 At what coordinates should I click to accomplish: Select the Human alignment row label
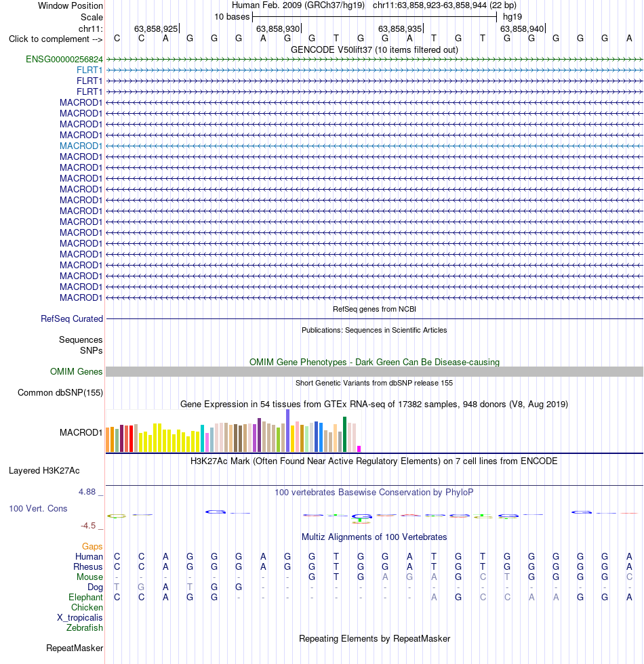click(x=89, y=556)
